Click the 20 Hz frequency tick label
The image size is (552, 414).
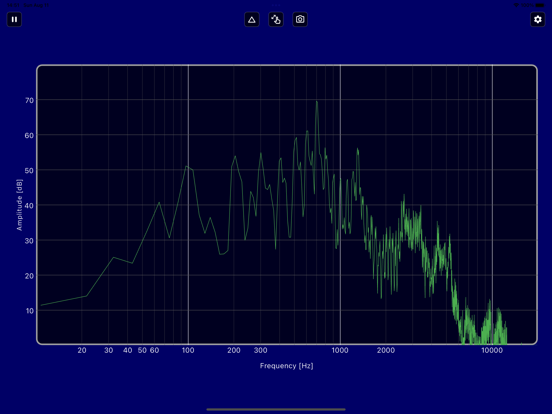[x=82, y=350]
